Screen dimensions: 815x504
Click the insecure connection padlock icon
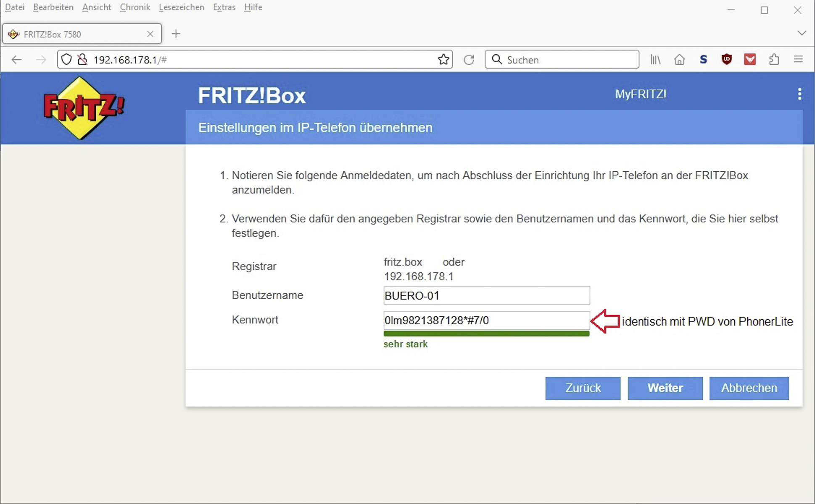(82, 60)
